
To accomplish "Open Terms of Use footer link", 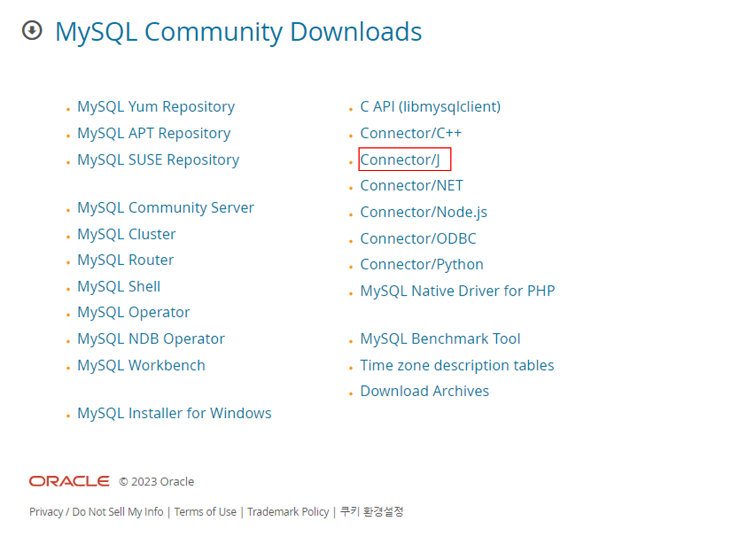I will point(205,512).
